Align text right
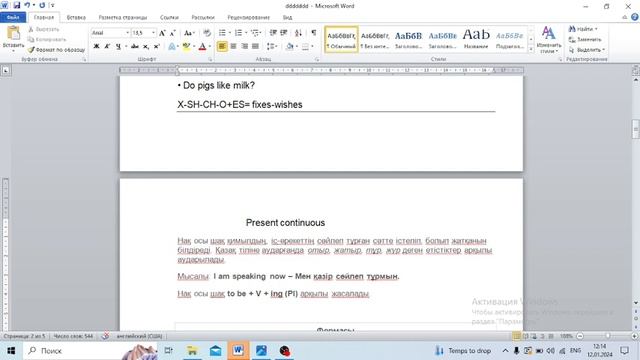Screen dimensions: 640x360 244,47
